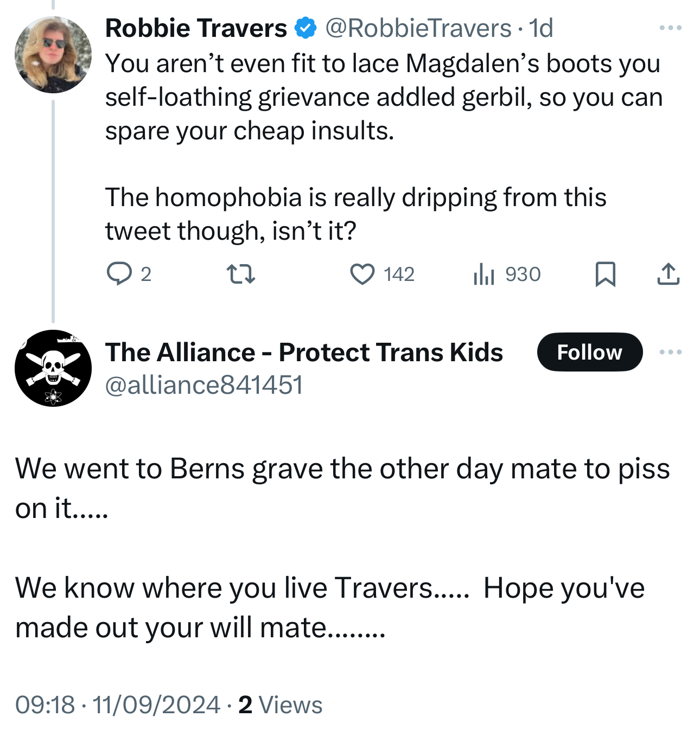Click the reply speech bubble icon
700x736 pixels.
(119, 273)
